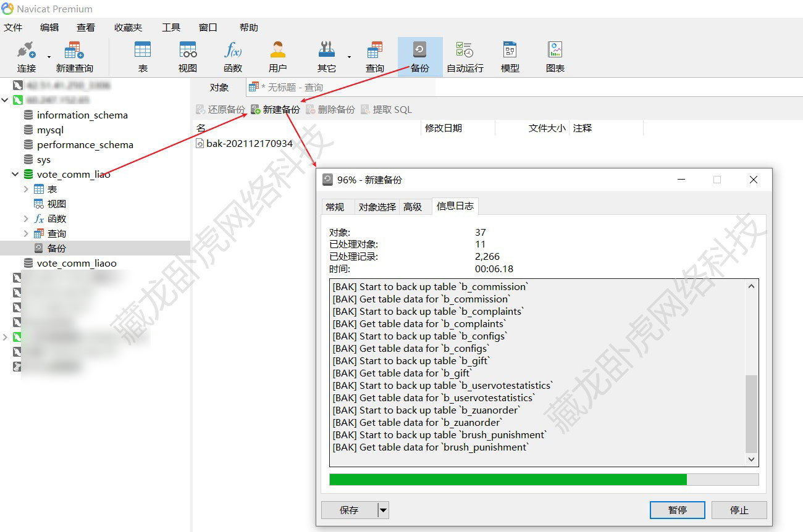Click Extract SQL (提取 SQL) button
Image resolution: width=803 pixels, height=532 pixels.
[x=386, y=109]
